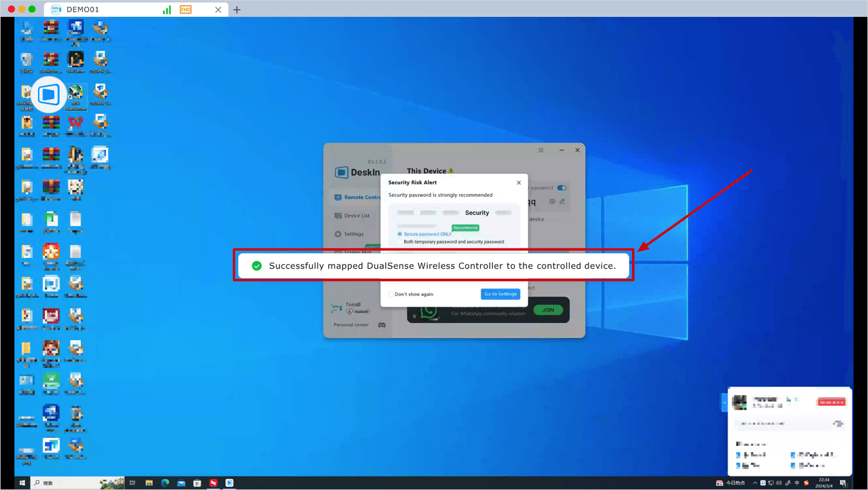The height and width of the screenshot is (490, 868).
Task: Select the Secure password ONLY option
Action: coord(425,234)
